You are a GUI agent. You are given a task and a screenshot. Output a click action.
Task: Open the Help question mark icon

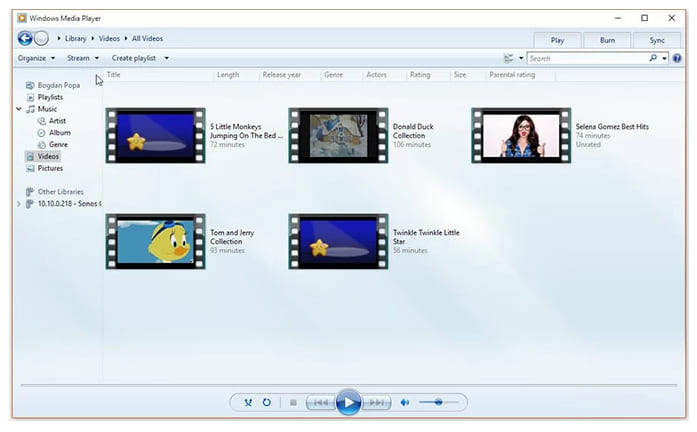coord(677,58)
